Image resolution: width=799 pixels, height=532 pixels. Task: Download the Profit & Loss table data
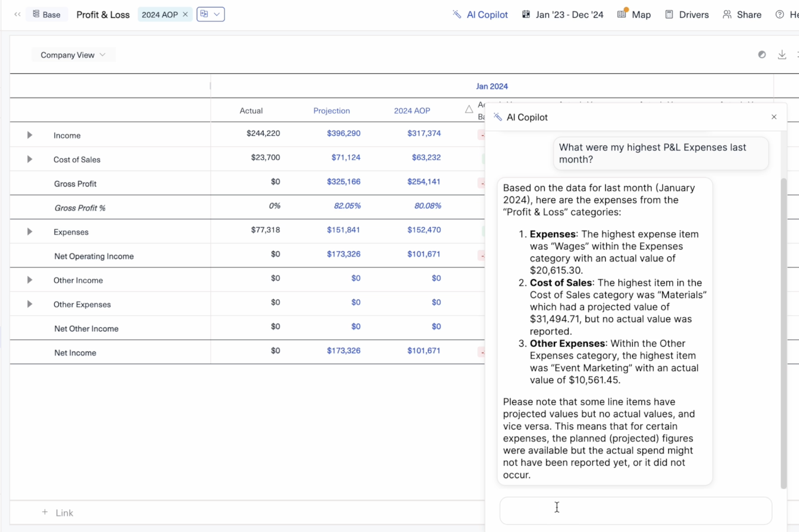[x=782, y=54]
